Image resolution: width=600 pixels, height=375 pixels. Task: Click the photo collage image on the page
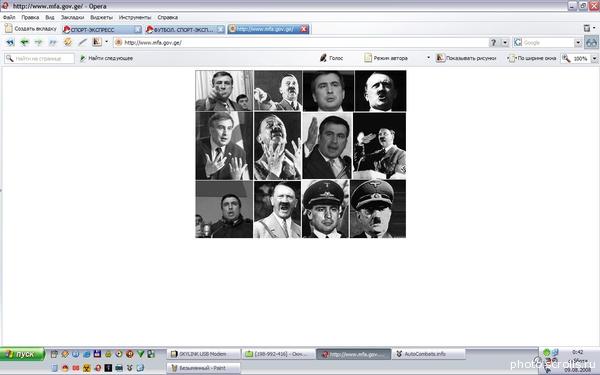301,154
